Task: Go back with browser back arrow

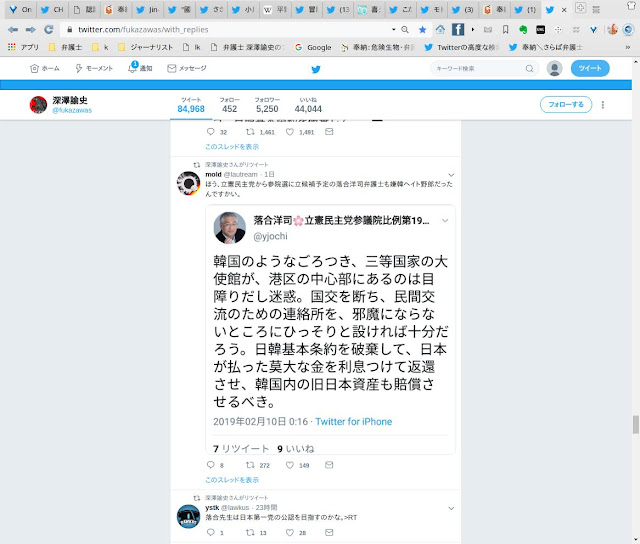Action: point(13,29)
